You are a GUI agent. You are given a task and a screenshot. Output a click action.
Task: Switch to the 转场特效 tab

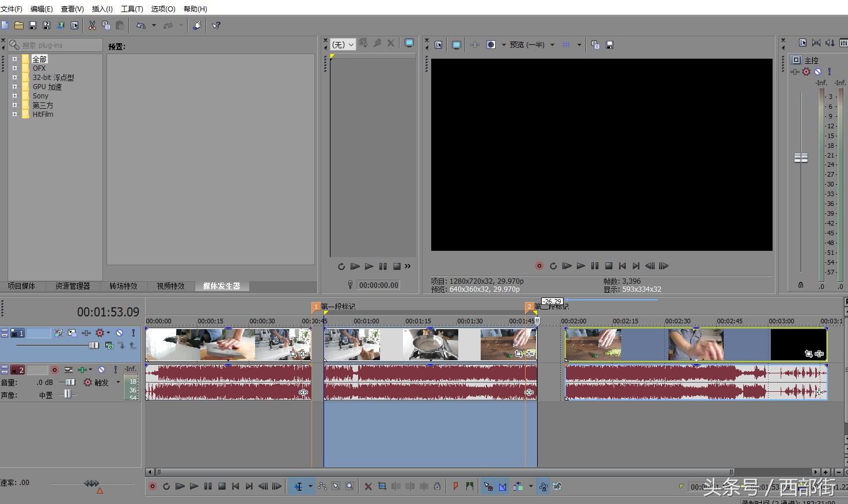[123, 286]
